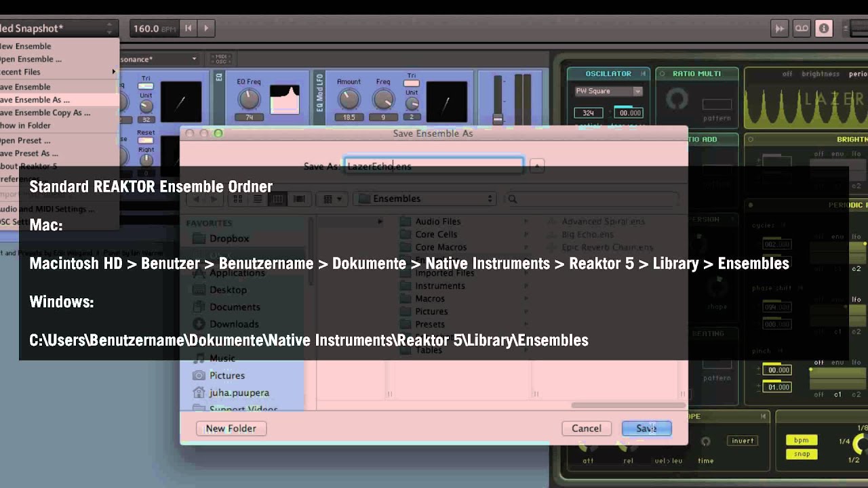Image resolution: width=868 pixels, height=488 pixels.
Task: Open the PW Square oscillator dropdown
Action: click(608, 91)
